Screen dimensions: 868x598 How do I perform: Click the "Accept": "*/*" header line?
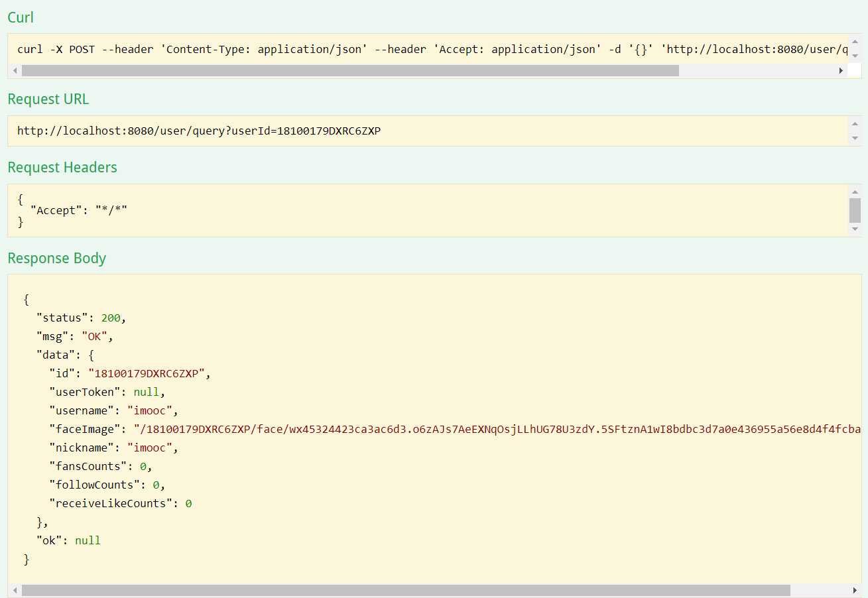pyautogui.click(x=78, y=210)
